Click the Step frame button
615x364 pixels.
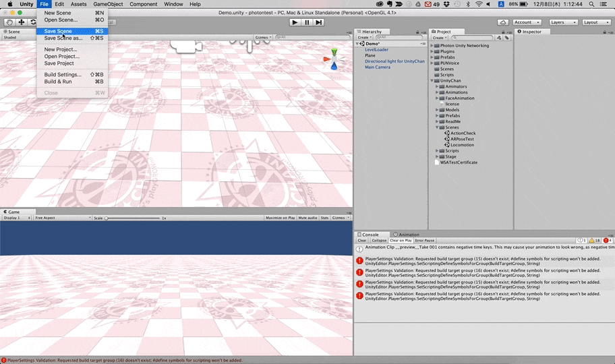point(319,22)
